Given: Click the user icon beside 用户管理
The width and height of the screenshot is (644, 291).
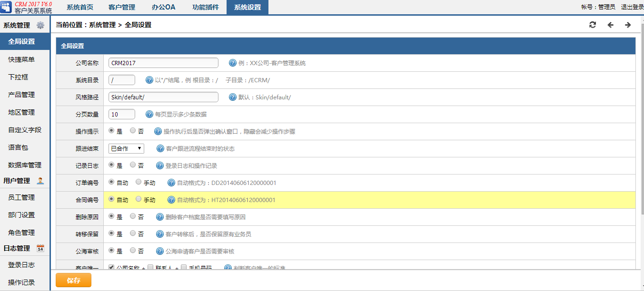Looking at the screenshot, I should pos(40,181).
